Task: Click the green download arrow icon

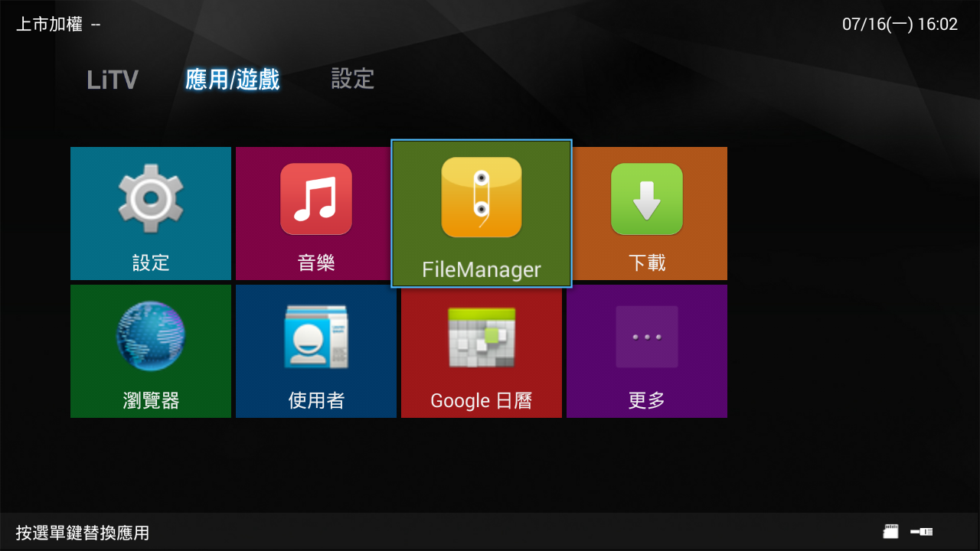Action: point(646,197)
